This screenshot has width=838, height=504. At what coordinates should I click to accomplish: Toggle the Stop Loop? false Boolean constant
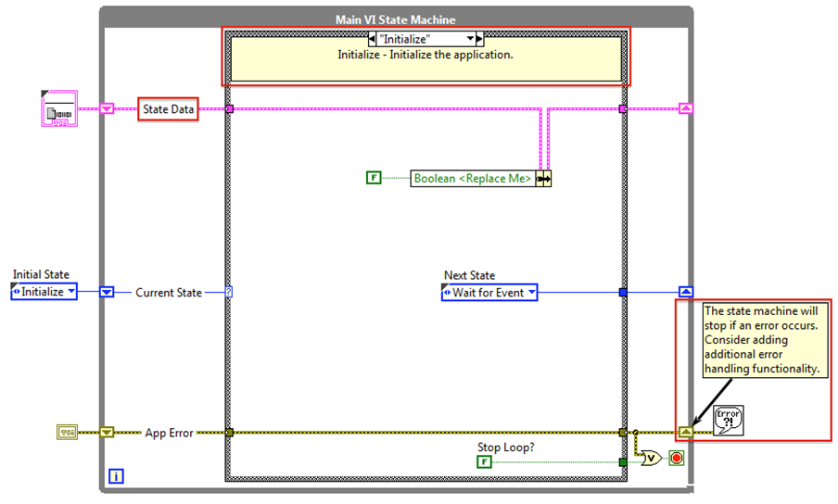tap(484, 460)
